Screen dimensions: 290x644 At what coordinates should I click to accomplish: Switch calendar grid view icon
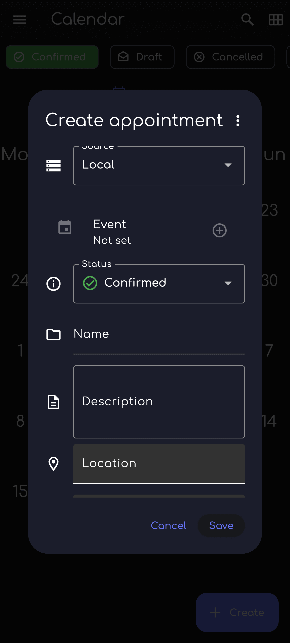click(276, 19)
